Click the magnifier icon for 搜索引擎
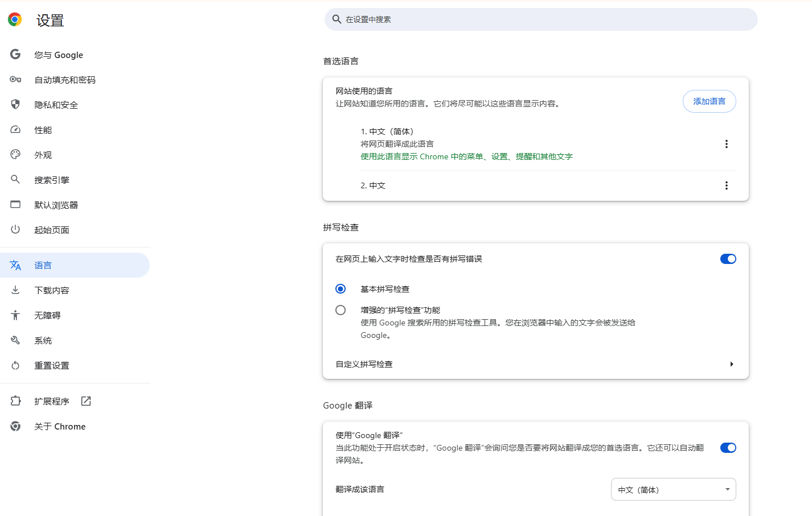 click(15, 180)
